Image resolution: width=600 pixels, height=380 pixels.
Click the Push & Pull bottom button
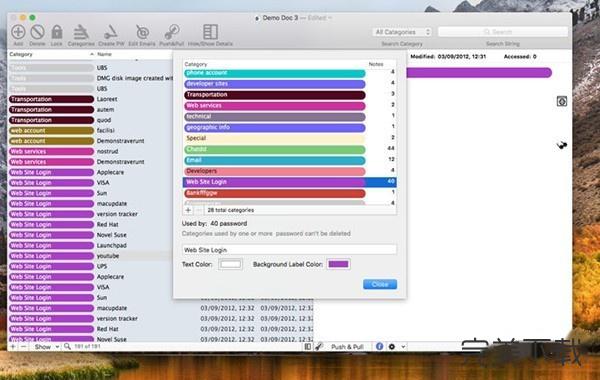click(347, 347)
